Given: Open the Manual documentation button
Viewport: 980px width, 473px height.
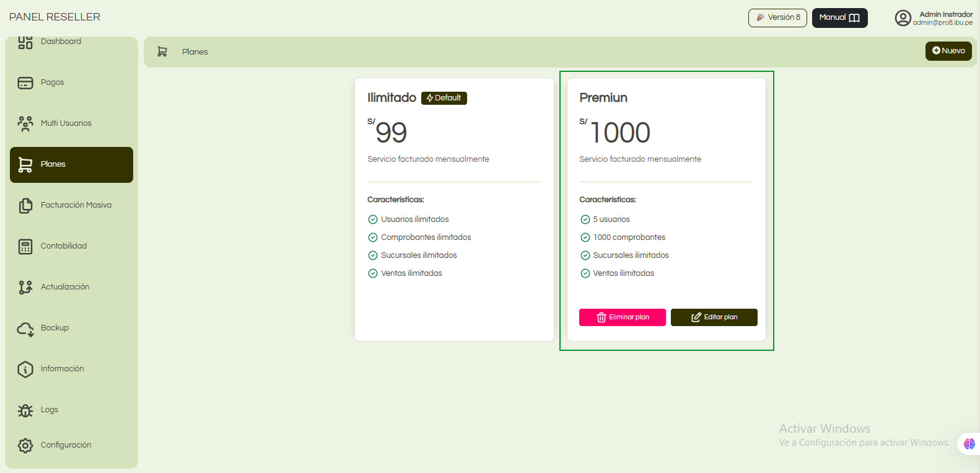Looking at the screenshot, I should (839, 18).
